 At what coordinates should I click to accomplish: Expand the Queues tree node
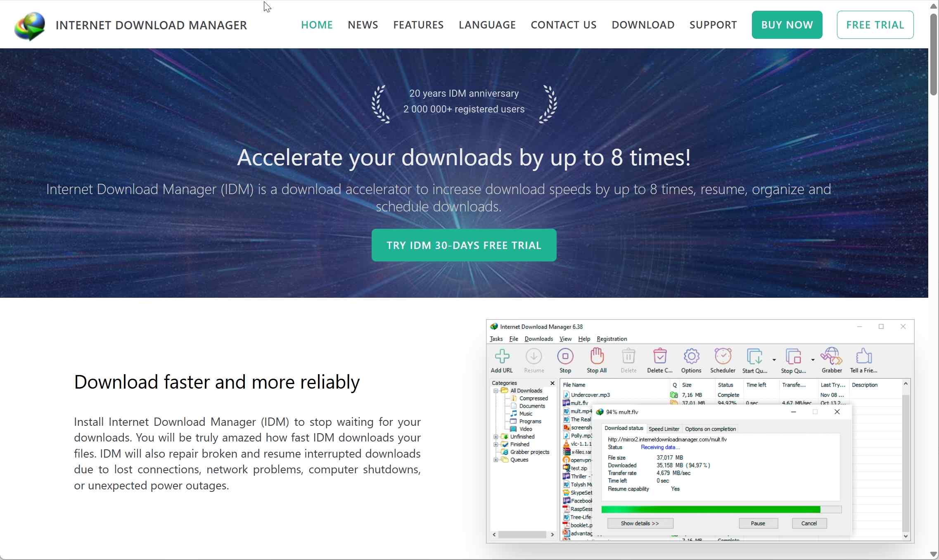pos(496,460)
